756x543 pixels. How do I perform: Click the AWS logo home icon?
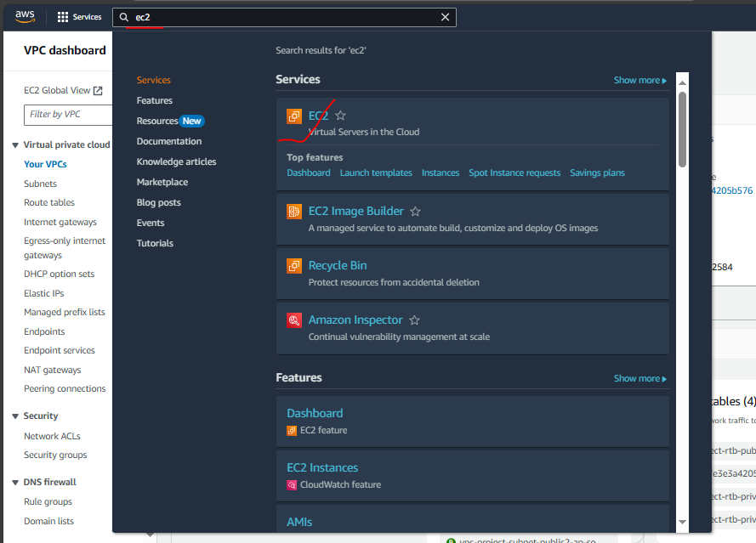click(x=25, y=16)
